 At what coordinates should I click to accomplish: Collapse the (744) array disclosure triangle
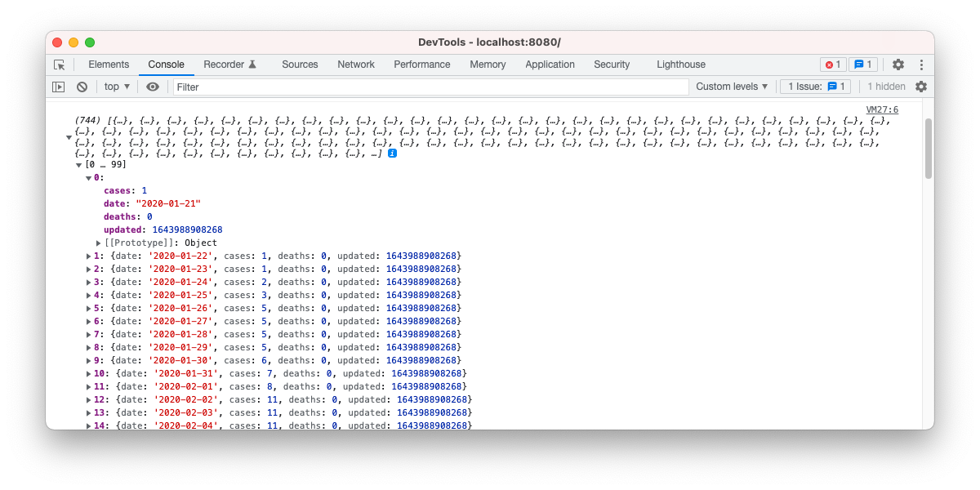(x=69, y=137)
